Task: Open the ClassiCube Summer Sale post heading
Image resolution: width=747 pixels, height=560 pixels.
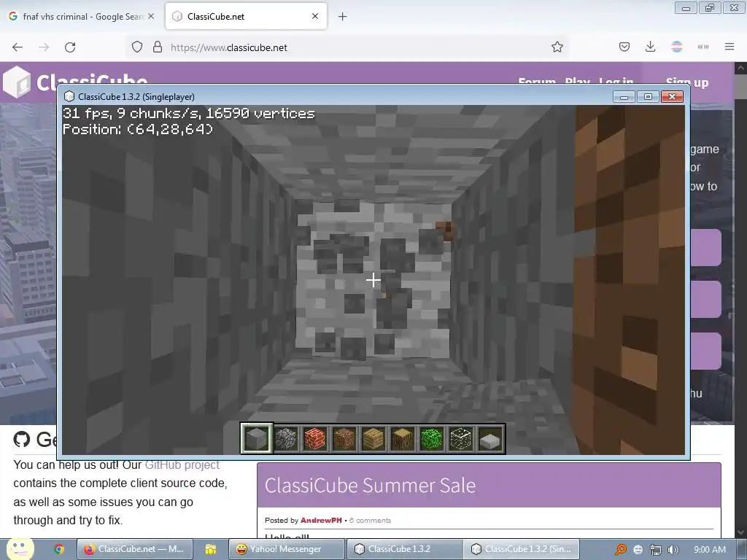Action: pos(370,485)
